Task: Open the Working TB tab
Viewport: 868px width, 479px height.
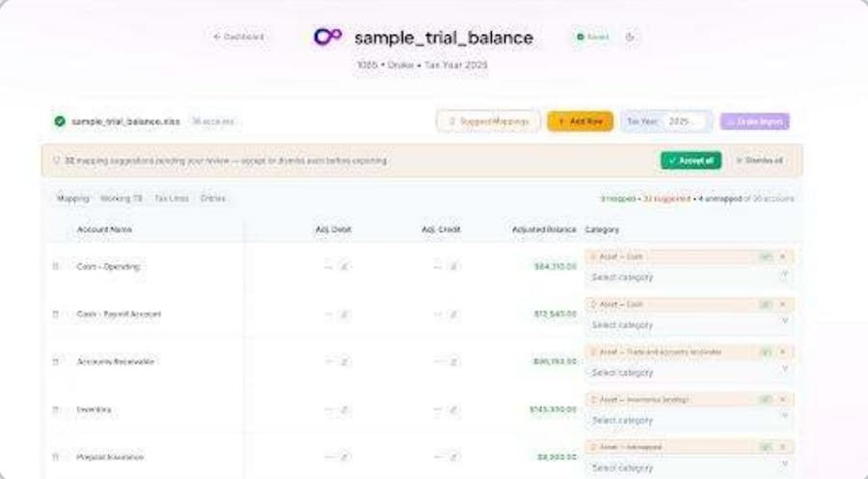Action: (122, 198)
